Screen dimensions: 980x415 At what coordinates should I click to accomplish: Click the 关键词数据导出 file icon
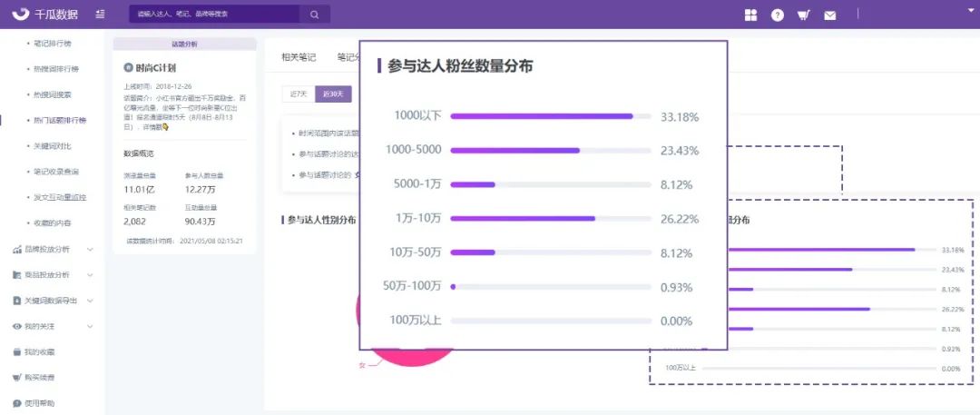(17, 301)
